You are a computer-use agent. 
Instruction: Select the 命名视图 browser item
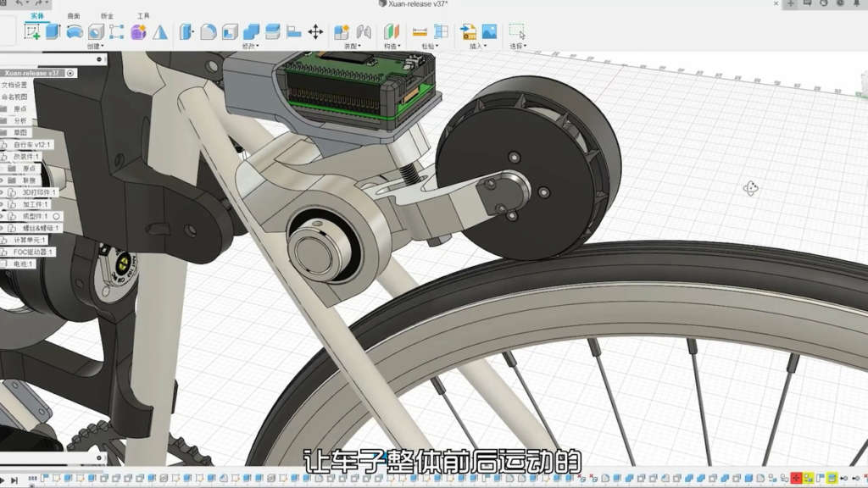coord(14,97)
